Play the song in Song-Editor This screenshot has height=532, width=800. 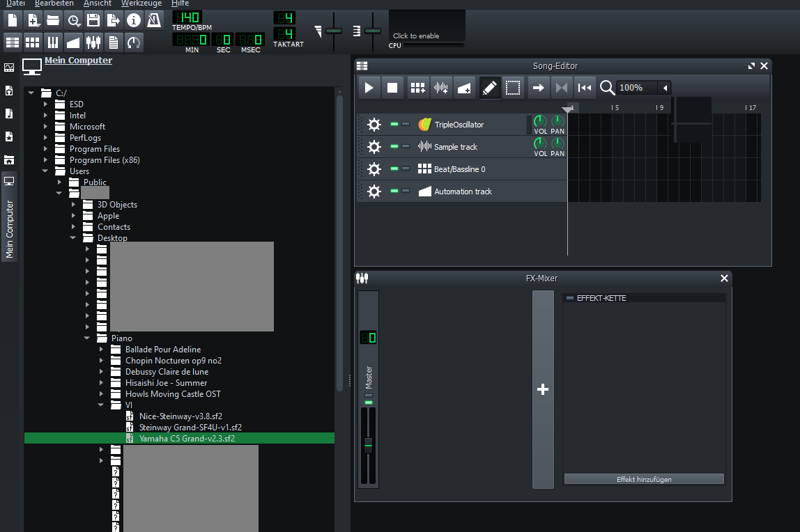369,88
